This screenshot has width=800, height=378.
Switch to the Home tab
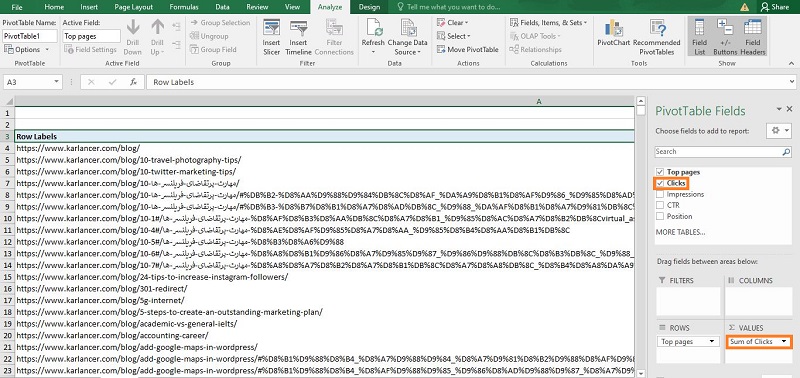[x=54, y=7]
